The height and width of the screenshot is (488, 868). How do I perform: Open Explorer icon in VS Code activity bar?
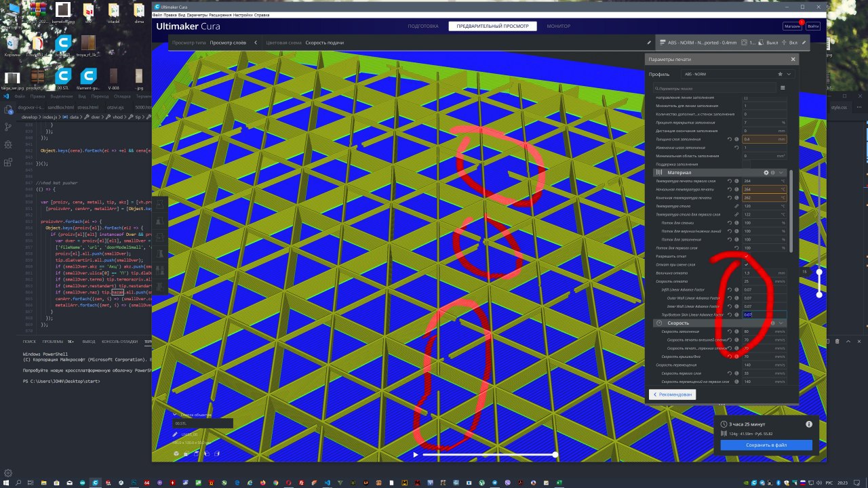point(7,110)
